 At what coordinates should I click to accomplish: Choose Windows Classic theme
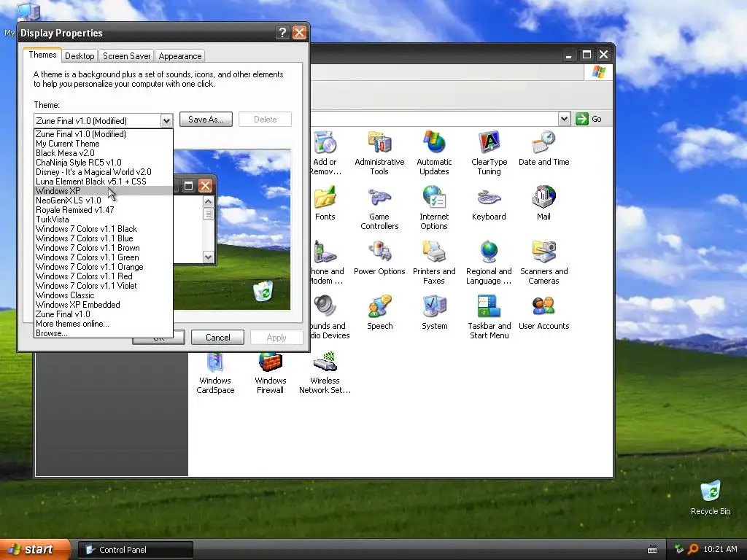(104, 295)
